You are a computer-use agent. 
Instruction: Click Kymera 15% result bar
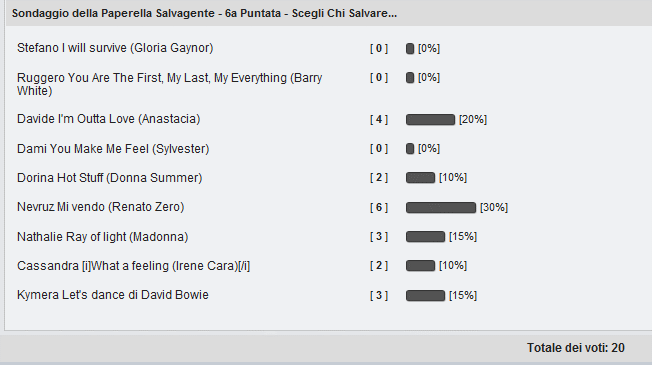(x=425, y=296)
